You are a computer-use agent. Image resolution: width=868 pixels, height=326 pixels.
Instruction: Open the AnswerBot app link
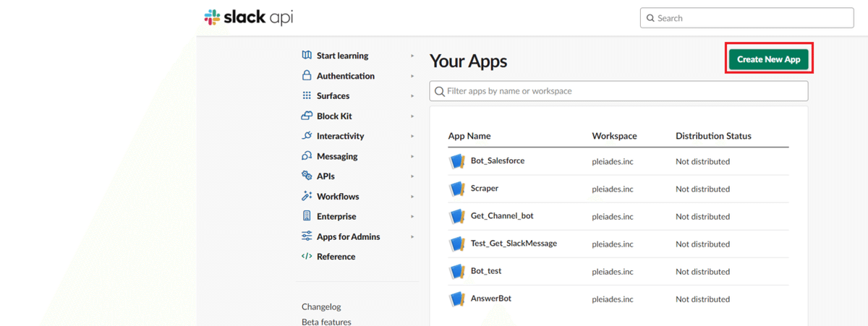[491, 298]
